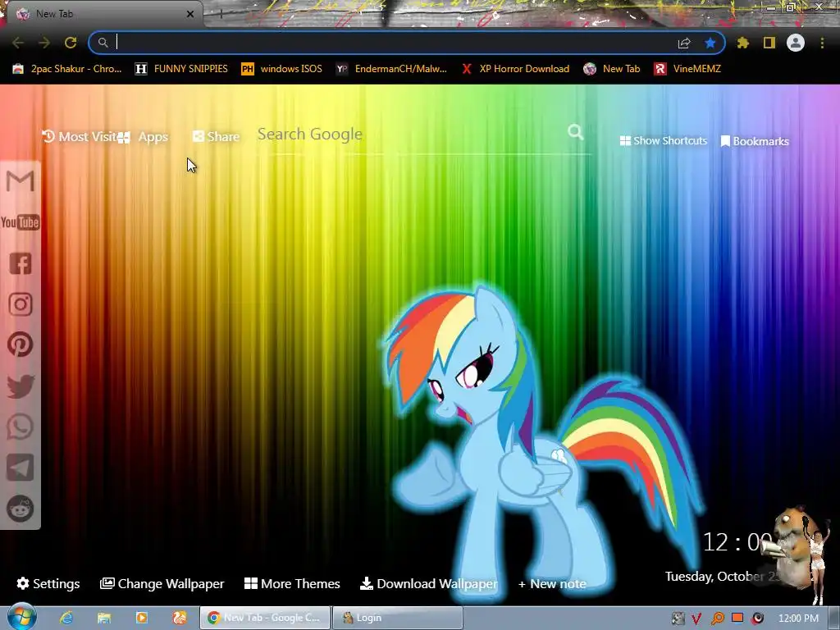
Task: Open More Themes
Action: coord(292,583)
